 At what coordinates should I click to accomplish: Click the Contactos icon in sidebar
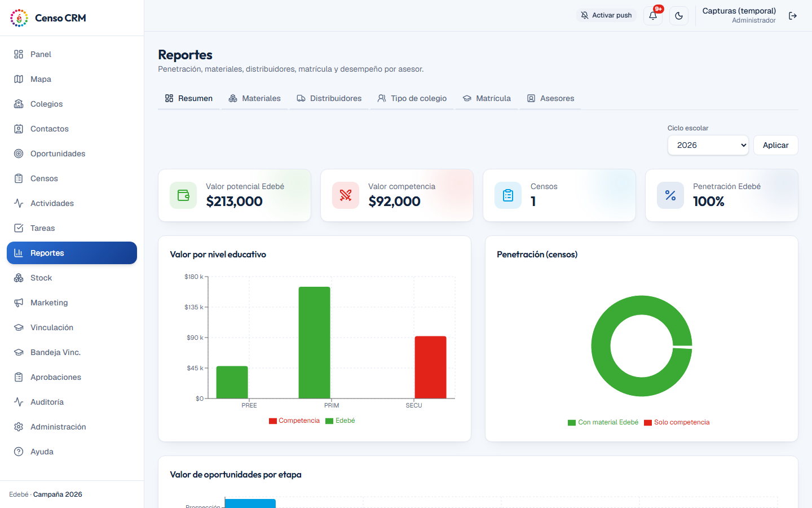[19, 129]
